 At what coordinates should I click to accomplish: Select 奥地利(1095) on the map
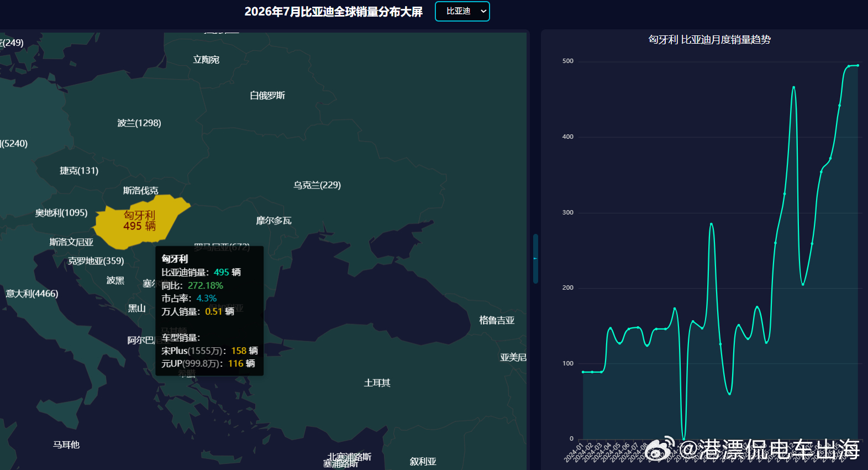[61, 213]
